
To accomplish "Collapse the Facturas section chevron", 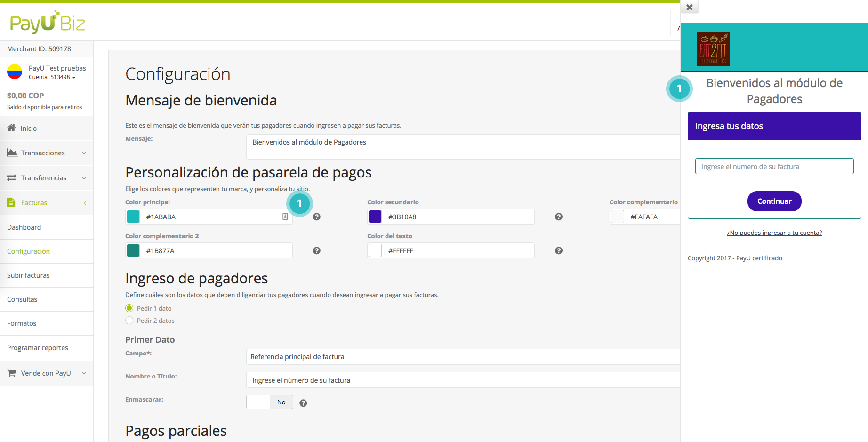I will (x=85, y=202).
